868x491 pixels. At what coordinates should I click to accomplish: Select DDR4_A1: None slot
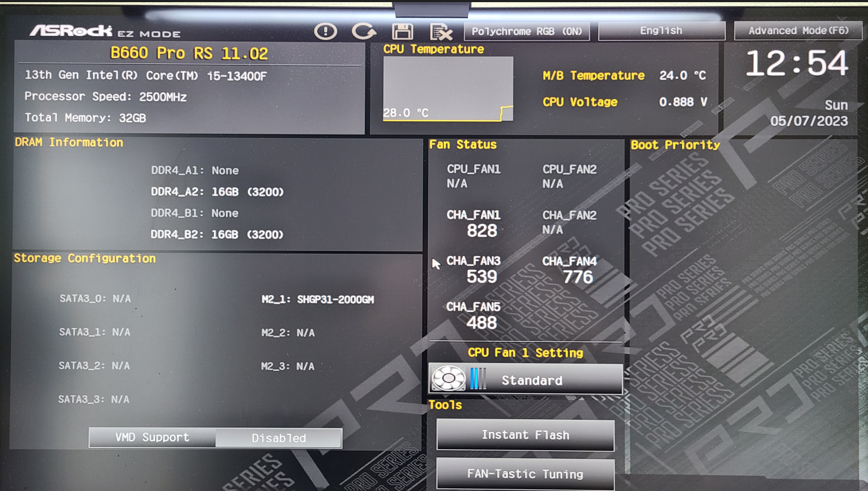(x=195, y=170)
